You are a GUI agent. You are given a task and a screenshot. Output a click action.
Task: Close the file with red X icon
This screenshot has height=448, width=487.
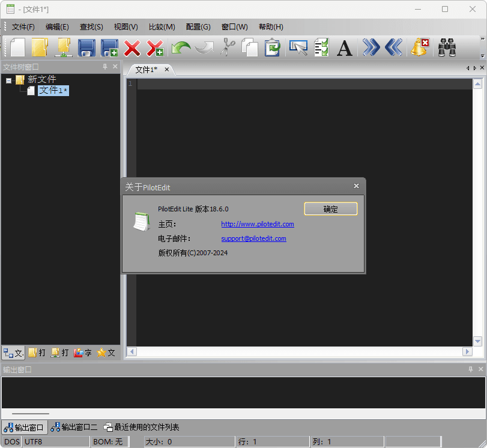[x=132, y=47]
